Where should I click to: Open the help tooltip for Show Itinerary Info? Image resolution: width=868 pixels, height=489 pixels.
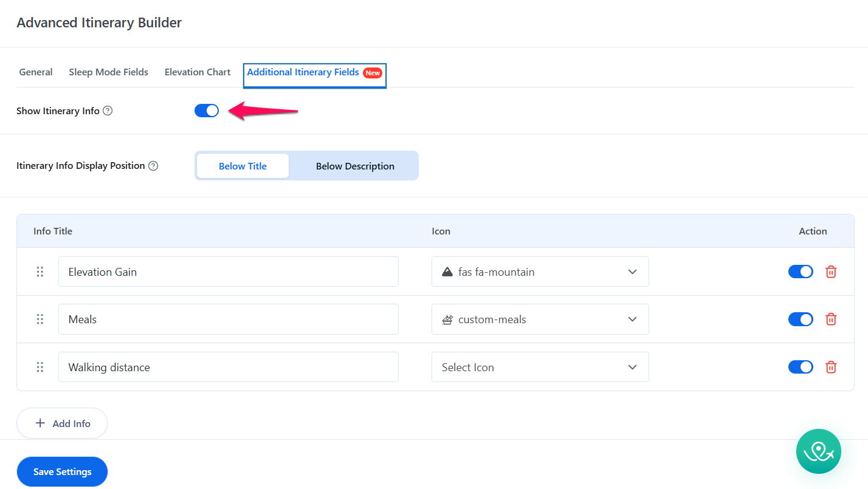[108, 111]
